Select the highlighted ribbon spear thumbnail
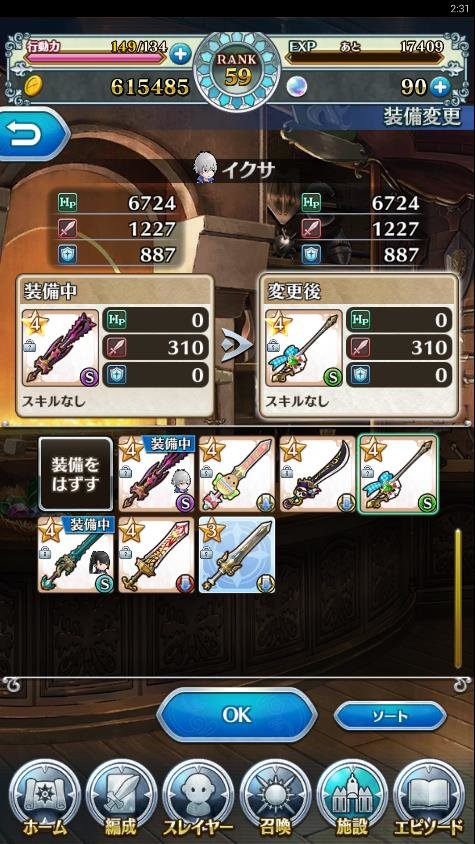 click(398, 474)
